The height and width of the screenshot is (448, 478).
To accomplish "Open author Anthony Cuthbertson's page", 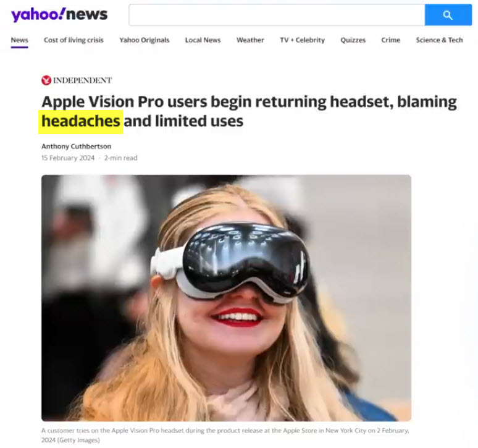I will click(77, 146).
